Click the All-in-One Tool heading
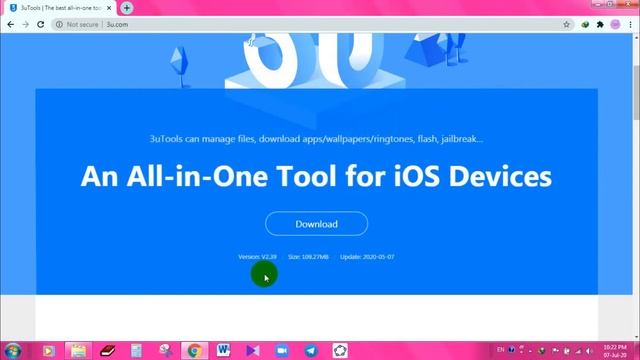The height and width of the screenshot is (360, 640). tap(316, 176)
